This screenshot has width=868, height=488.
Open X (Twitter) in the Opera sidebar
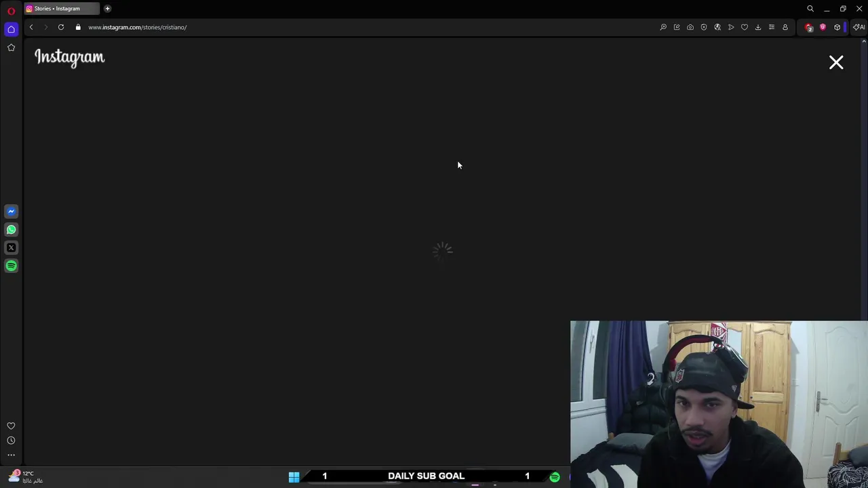pos(11,248)
